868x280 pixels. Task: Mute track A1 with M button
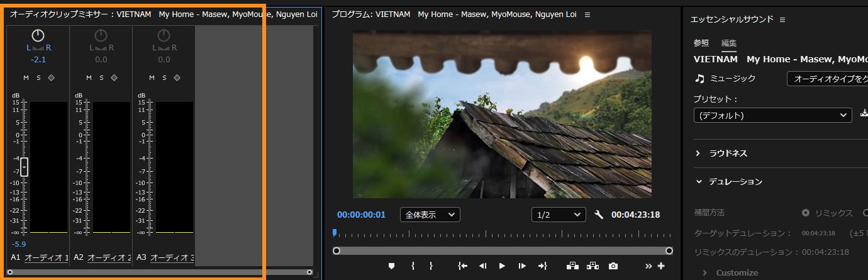[26, 78]
